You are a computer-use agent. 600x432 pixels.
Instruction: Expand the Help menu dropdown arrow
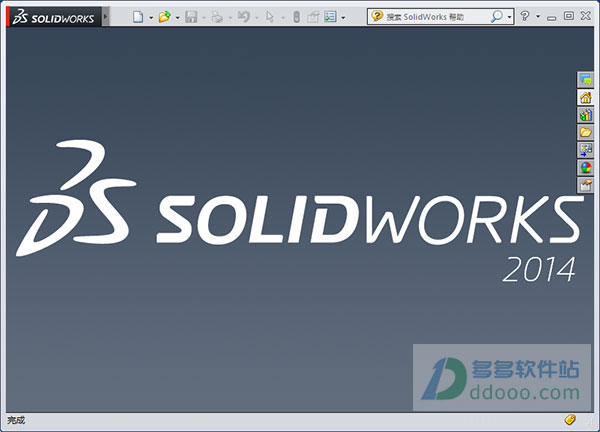pyautogui.click(x=538, y=17)
